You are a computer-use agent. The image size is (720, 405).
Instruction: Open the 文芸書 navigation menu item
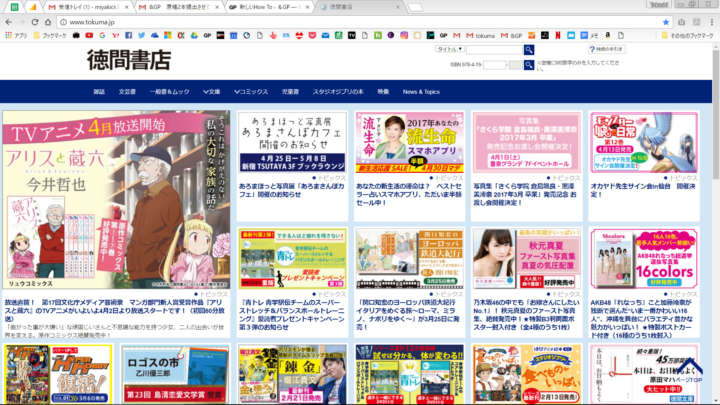click(x=127, y=92)
